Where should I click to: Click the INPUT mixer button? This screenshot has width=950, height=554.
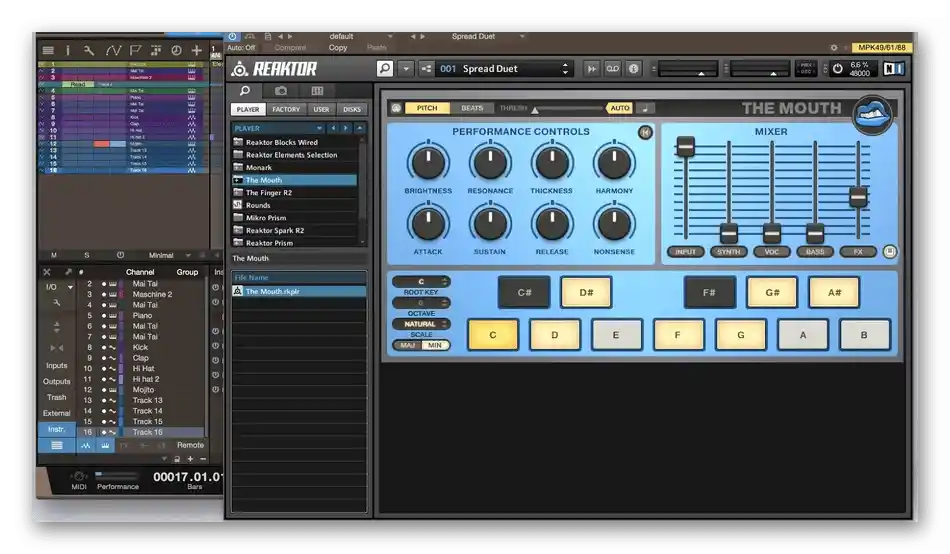coord(685,252)
